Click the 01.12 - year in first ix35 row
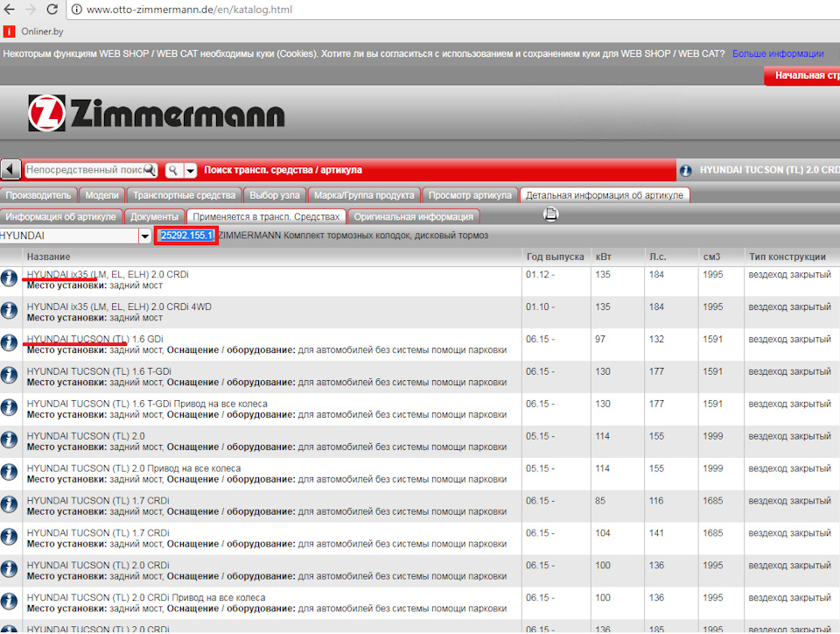840x634 pixels. 540,274
